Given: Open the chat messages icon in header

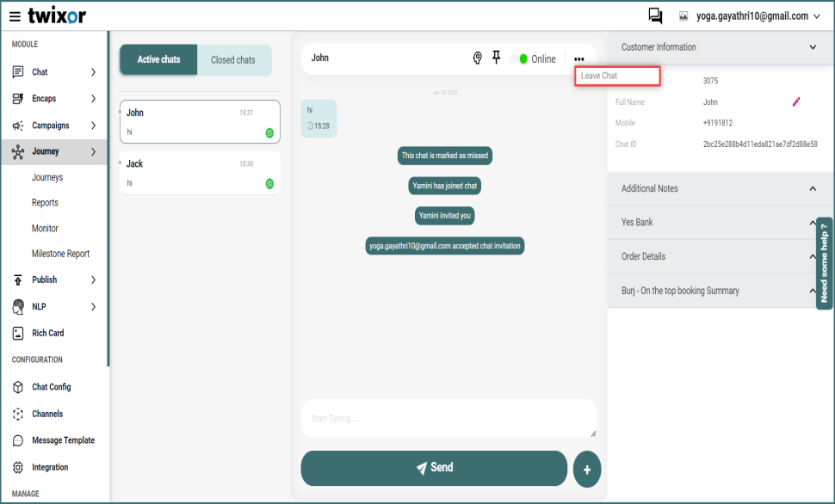Looking at the screenshot, I should 655,15.
